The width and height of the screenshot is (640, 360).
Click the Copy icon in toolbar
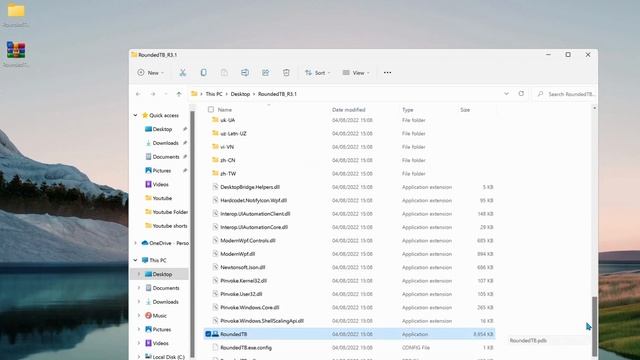click(x=203, y=73)
